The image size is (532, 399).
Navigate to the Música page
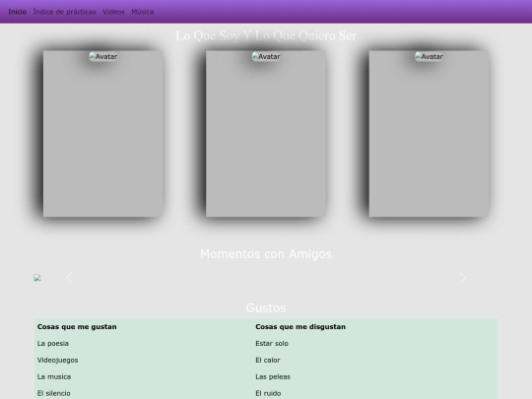click(x=143, y=12)
